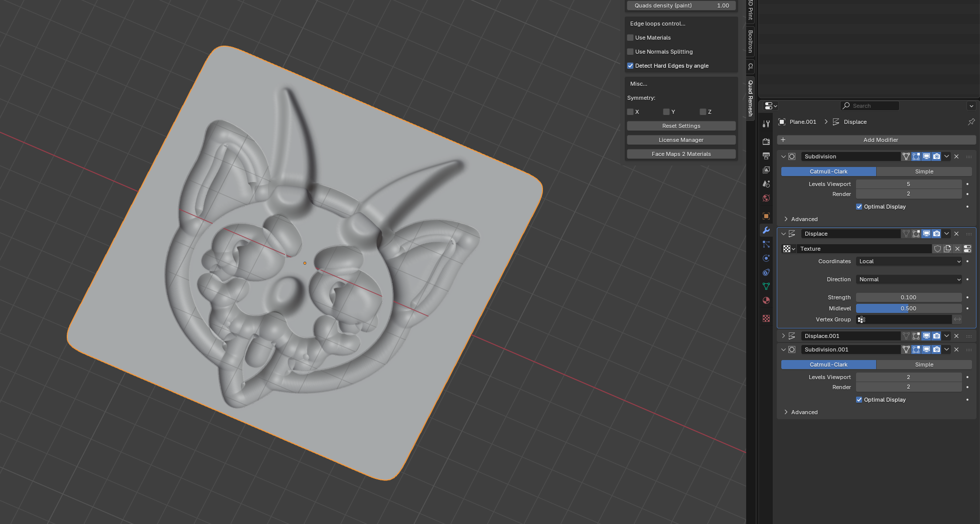Enable Use Normals Splitting checkbox
Viewport: 980px width, 524px height.
pyautogui.click(x=630, y=52)
